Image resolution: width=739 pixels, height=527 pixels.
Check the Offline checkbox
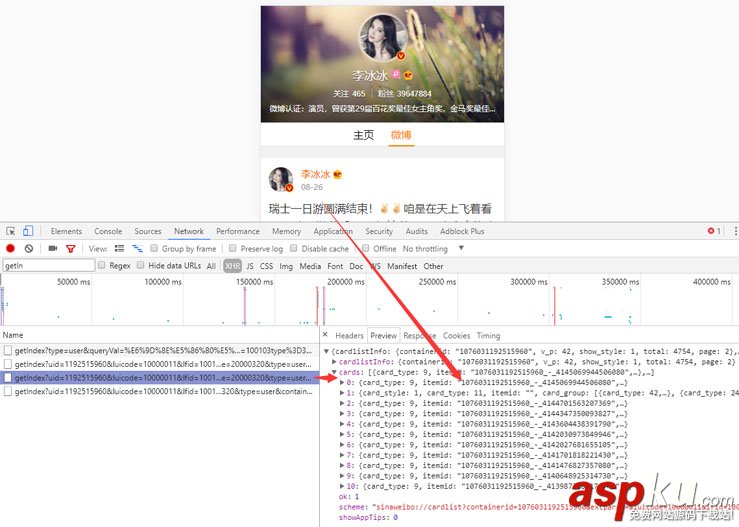coord(365,248)
